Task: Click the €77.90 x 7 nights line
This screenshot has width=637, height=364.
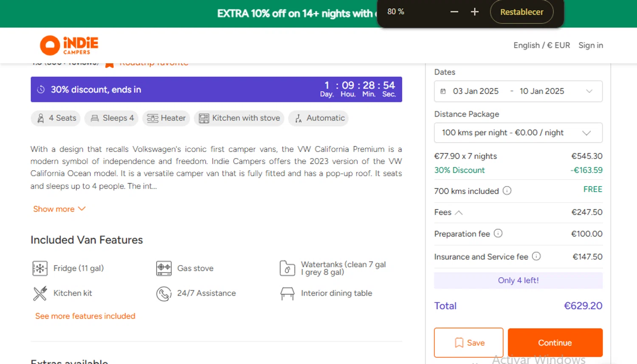Action: (518, 156)
